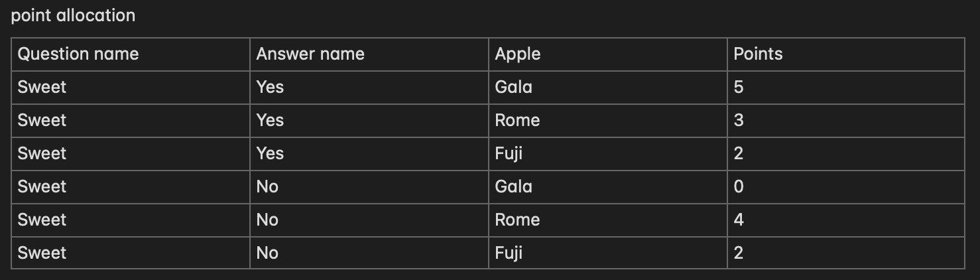Click the "point allocation" table title
This screenshot has height=280, width=980.
(73, 15)
